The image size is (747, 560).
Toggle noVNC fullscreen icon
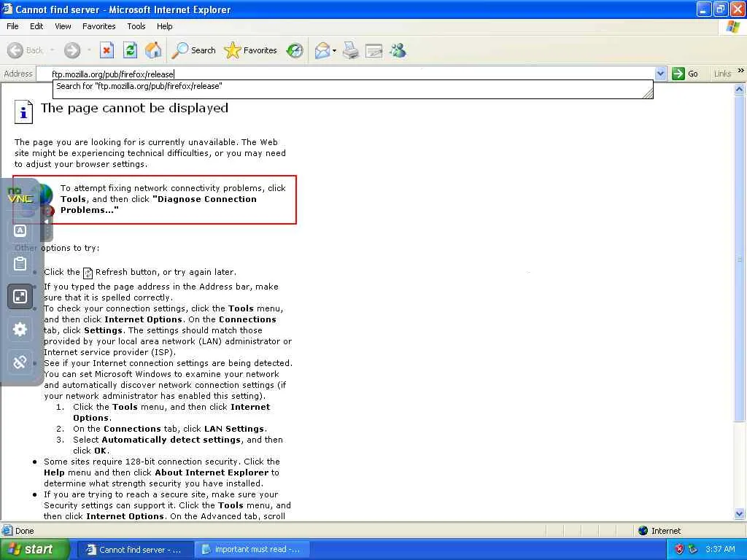[x=20, y=297]
